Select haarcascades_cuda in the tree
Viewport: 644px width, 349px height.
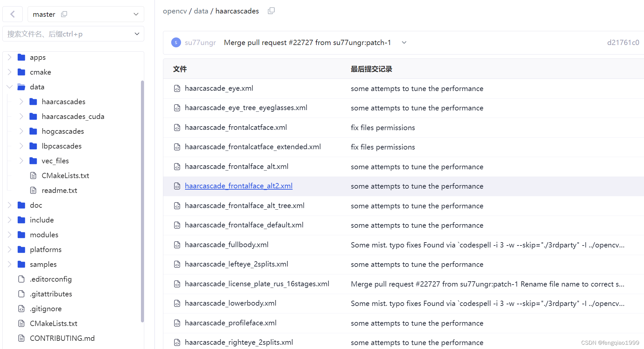[x=73, y=116]
